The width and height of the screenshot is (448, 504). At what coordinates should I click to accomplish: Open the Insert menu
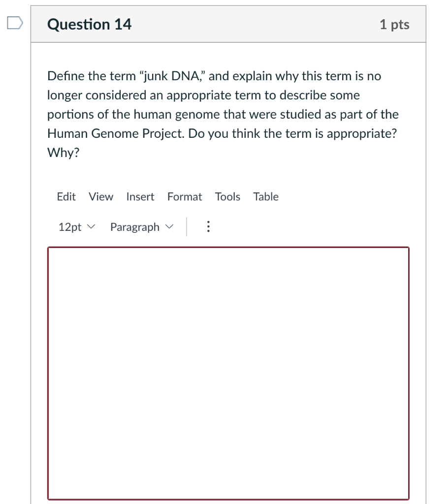click(x=140, y=196)
